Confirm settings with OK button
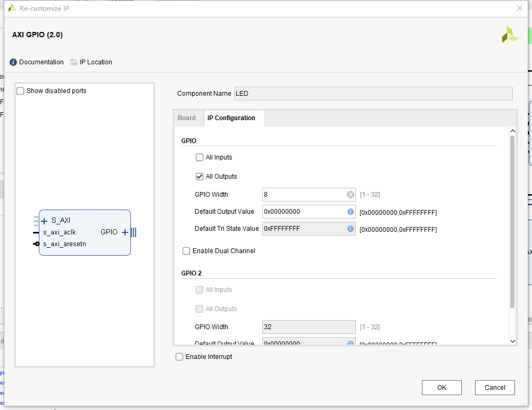The height and width of the screenshot is (410, 532). (442, 388)
